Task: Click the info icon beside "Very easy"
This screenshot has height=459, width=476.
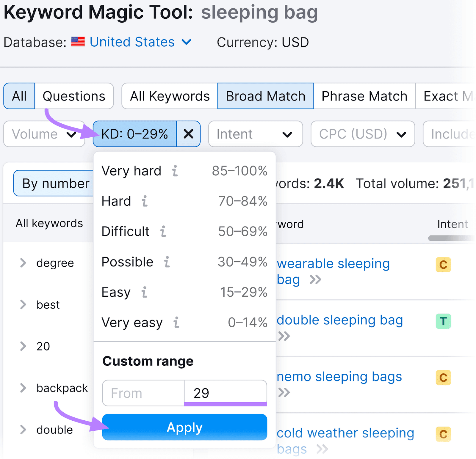Action: point(177,323)
